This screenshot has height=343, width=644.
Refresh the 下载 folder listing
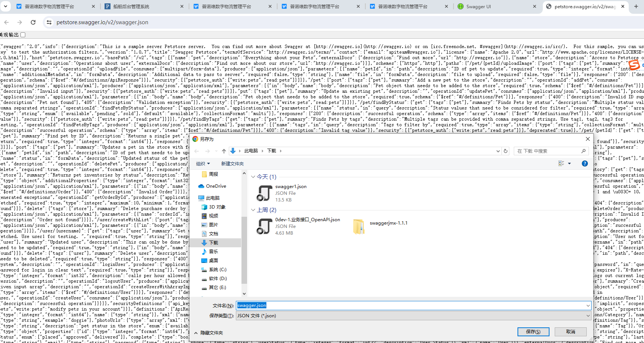click(506, 151)
